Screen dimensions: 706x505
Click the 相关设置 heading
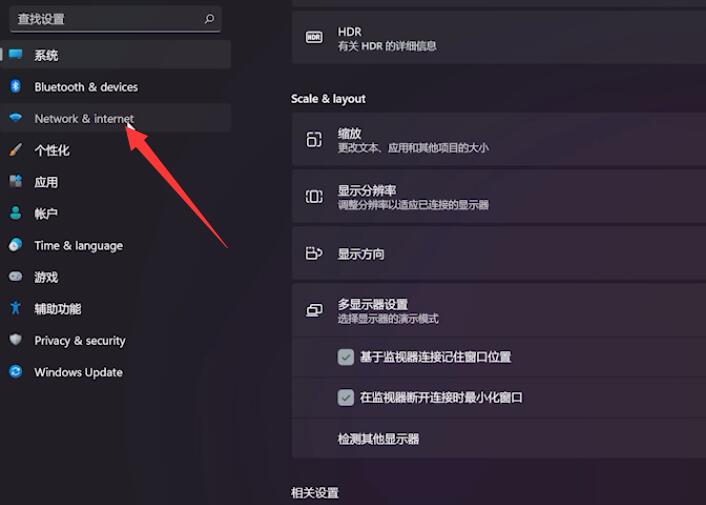coord(315,492)
